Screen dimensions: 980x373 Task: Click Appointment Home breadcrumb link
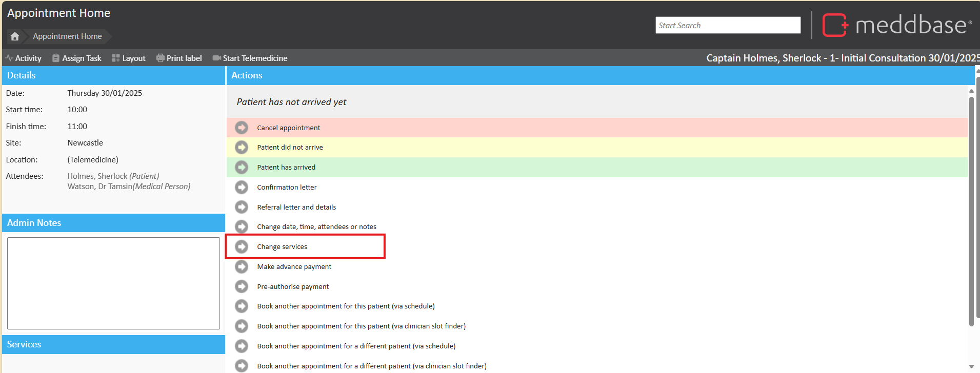pos(67,36)
